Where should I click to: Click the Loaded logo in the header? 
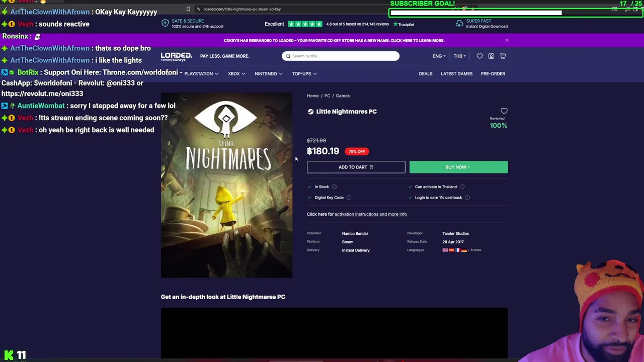coord(176,56)
